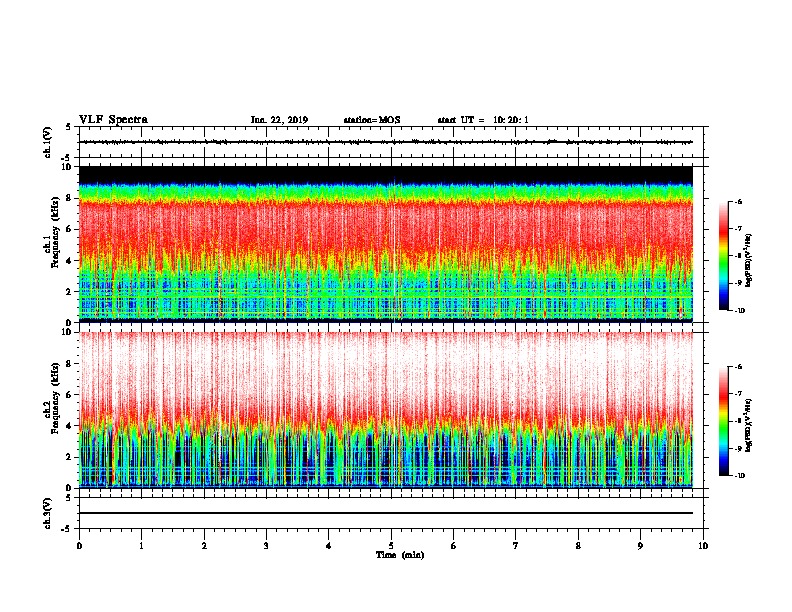
Task: Click the -8 label on ch.2 colorbar
Action: point(737,422)
